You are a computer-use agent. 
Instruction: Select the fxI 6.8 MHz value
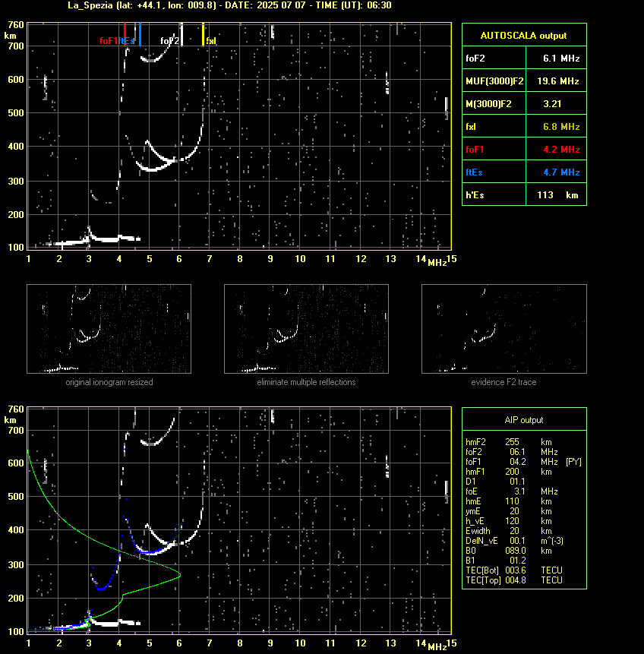coord(561,127)
